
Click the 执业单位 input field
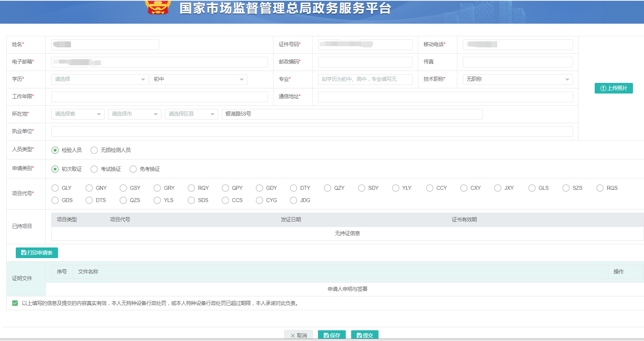pos(312,131)
